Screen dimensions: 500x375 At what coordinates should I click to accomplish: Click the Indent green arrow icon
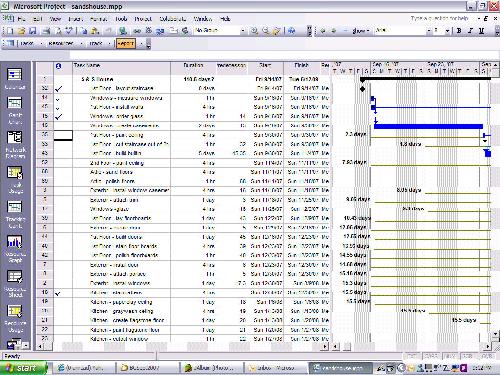tap(333, 31)
